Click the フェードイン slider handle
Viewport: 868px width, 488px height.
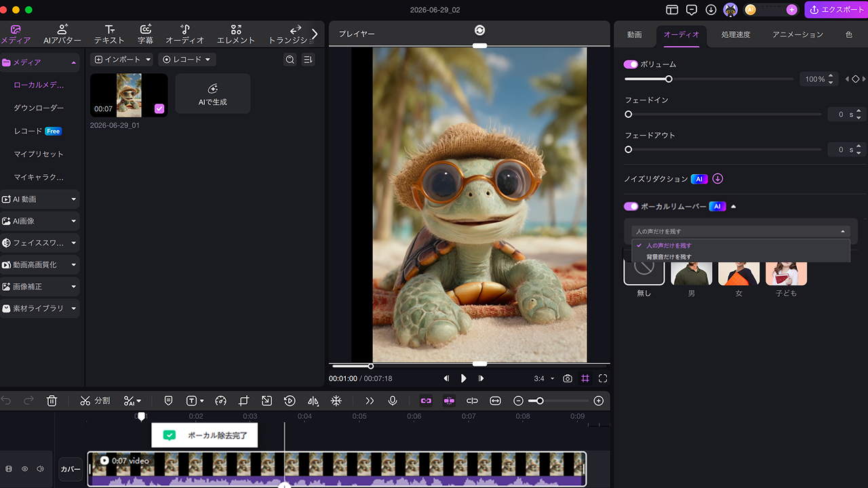[x=629, y=115]
